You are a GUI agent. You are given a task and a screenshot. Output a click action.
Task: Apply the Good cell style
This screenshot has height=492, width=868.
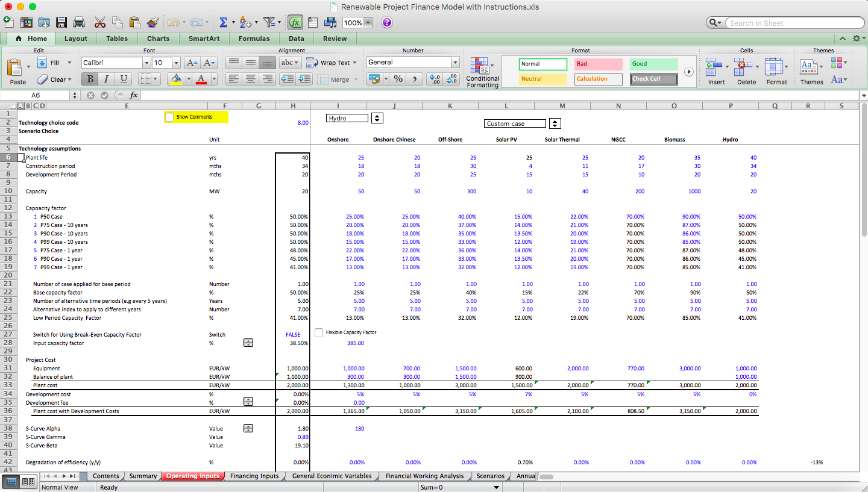point(654,64)
